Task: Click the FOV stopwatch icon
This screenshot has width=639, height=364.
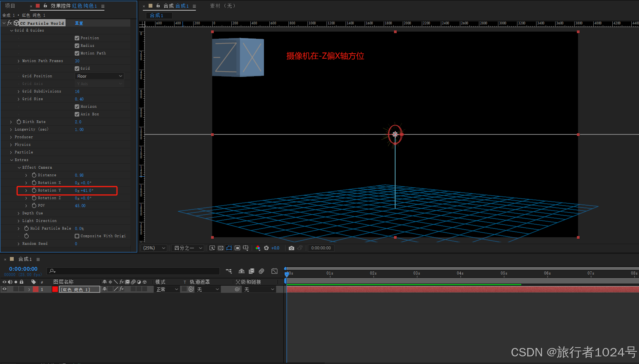Action: tap(34, 206)
